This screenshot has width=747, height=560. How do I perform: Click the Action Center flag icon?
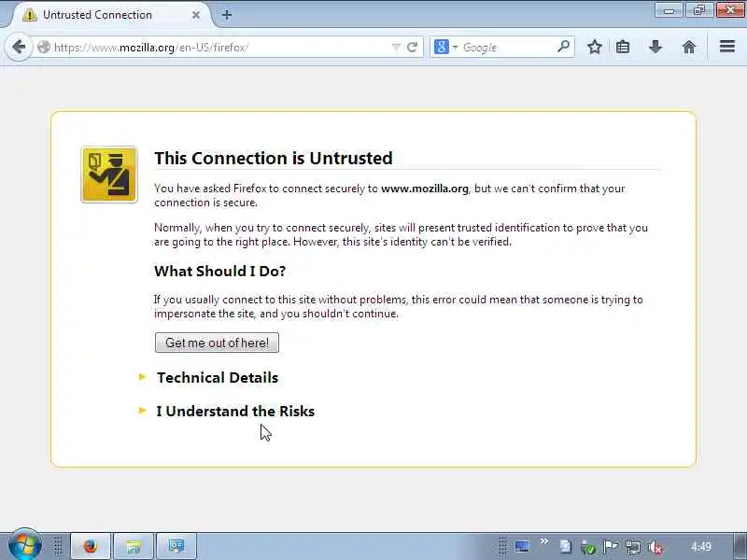(x=611, y=547)
